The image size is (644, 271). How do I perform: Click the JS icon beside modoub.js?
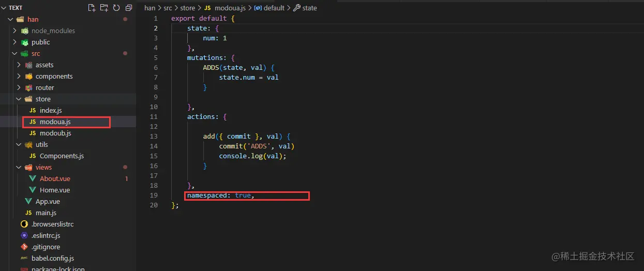[x=33, y=133]
